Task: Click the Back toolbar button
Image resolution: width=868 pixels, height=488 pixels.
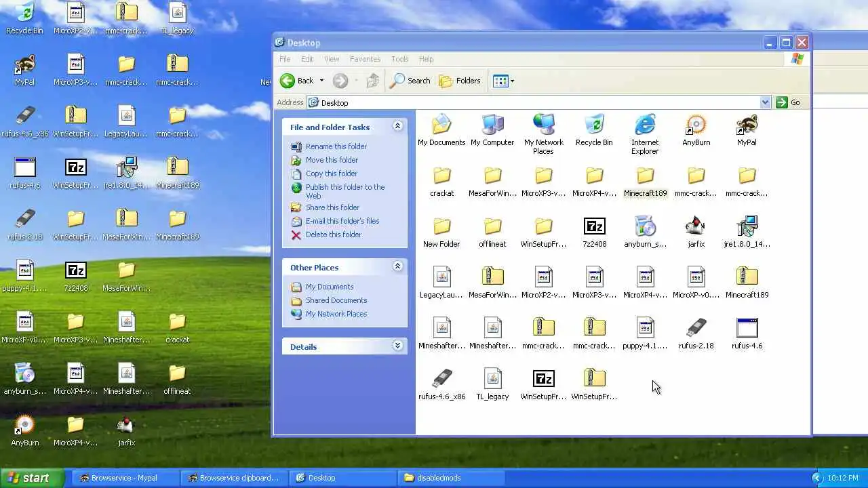Action: click(297, 81)
